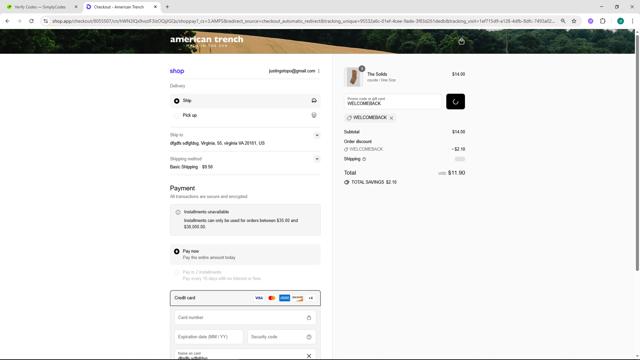Close the Checkout browser tab

[155, 7]
